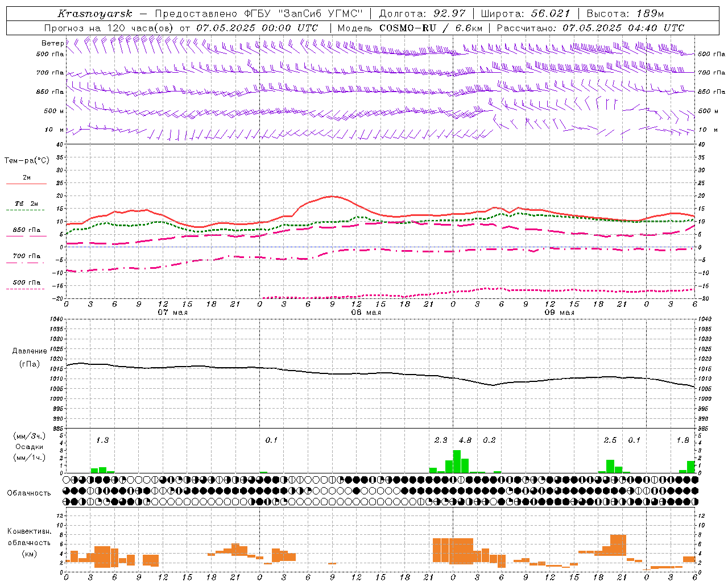The width and height of the screenshot is (728, 582).
Task: Click the '(гПа)' pressure unit label
Action: 30,364
